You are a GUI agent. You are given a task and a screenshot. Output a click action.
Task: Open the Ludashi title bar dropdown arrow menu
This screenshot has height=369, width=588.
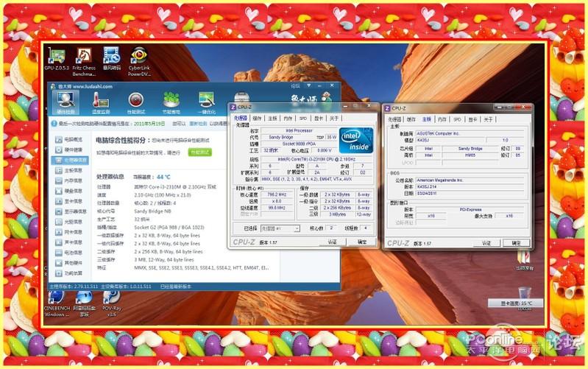pos(308,86)
